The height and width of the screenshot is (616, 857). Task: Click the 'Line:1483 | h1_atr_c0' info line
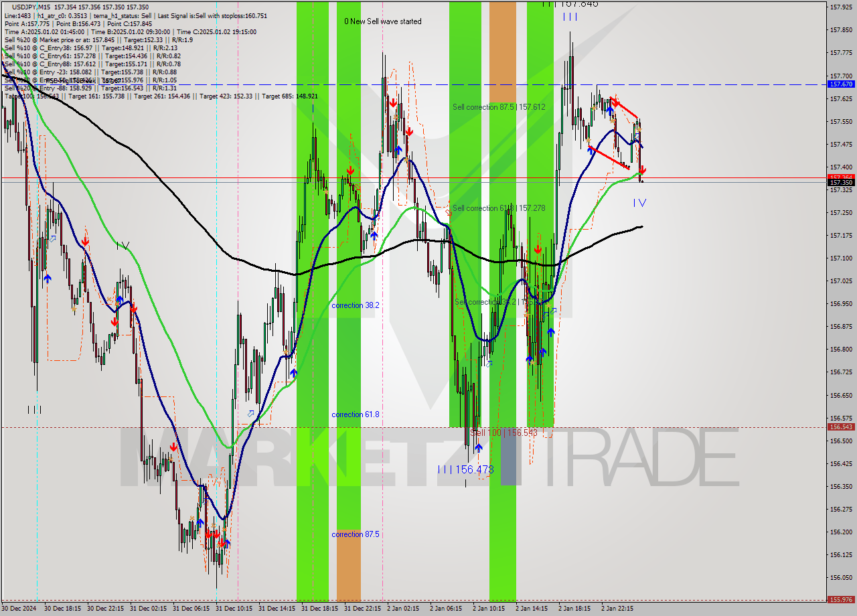pyautogui.click(x=136, y=15)
